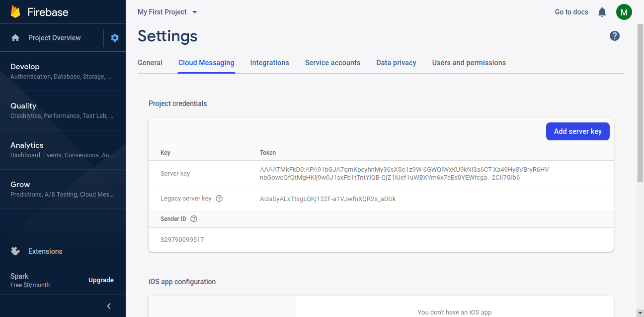The height and width of the screenshot is (317, 644).
Task: Open the project settings gear icon
Action: point(115,38)
